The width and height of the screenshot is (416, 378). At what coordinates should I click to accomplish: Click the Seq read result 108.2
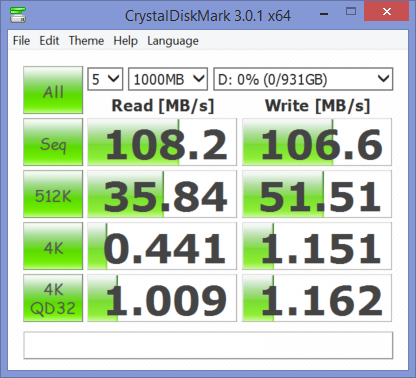162,142
